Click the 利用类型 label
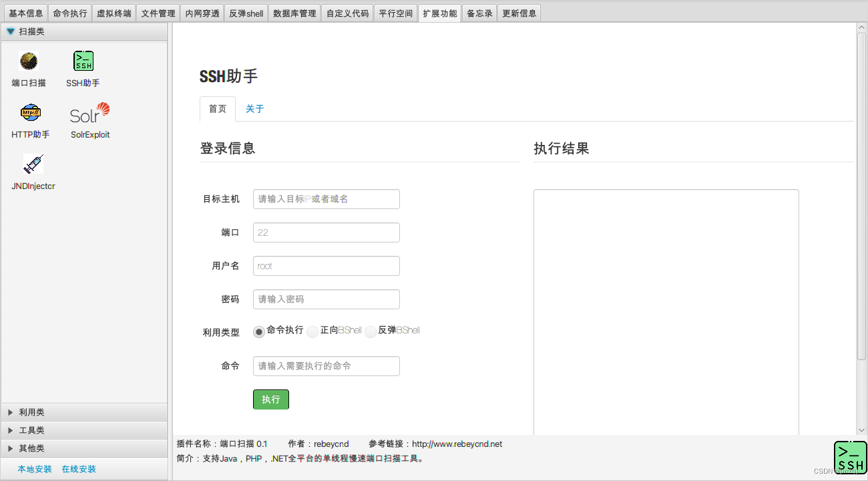This screenshot has width=868, height=481. pyautogui.click(x=221, y=333)
